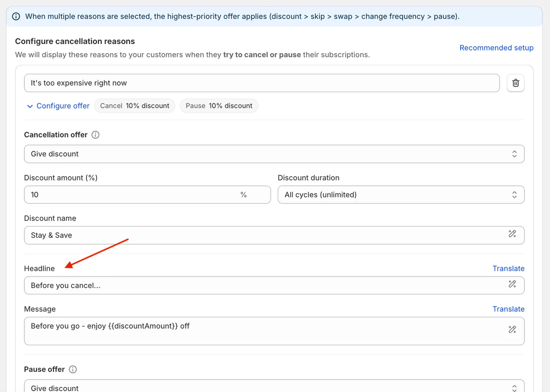Focus the Discount amount (%) field
Viewport: 550px width, 392px height.
(147, 195)
